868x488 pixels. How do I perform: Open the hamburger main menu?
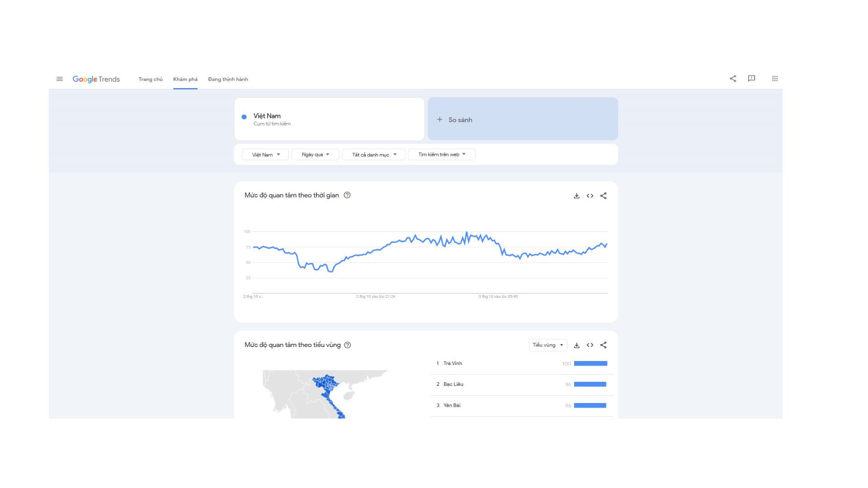59,79
